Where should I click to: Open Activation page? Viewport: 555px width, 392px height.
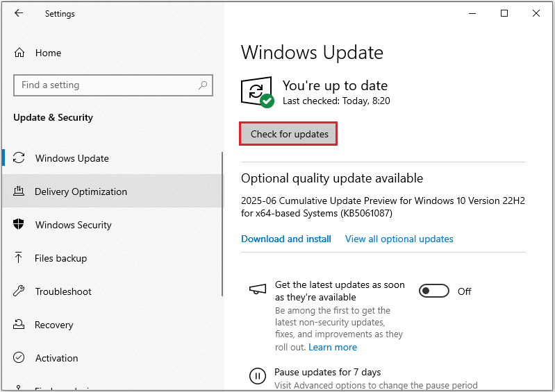click(x=113, y=358)
